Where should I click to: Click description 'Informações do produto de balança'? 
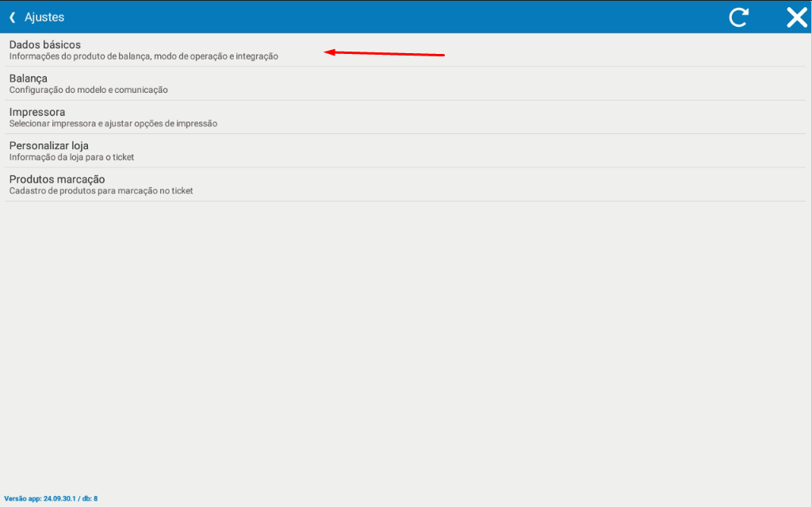point(144,57)
